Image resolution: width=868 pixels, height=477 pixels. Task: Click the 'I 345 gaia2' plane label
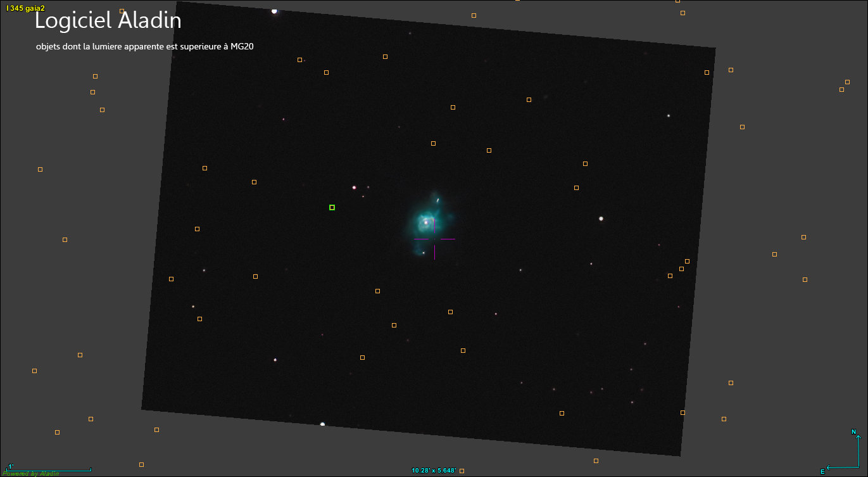tap(25, 8)
